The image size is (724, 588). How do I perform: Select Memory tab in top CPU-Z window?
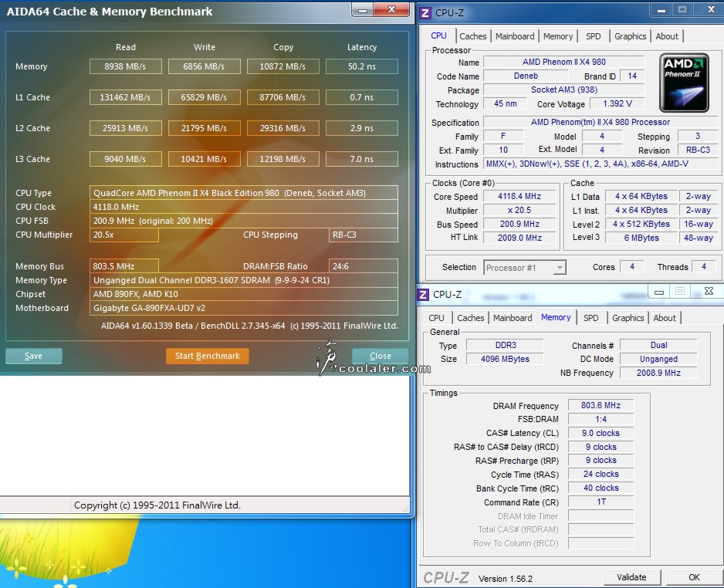tap(558, 36)
